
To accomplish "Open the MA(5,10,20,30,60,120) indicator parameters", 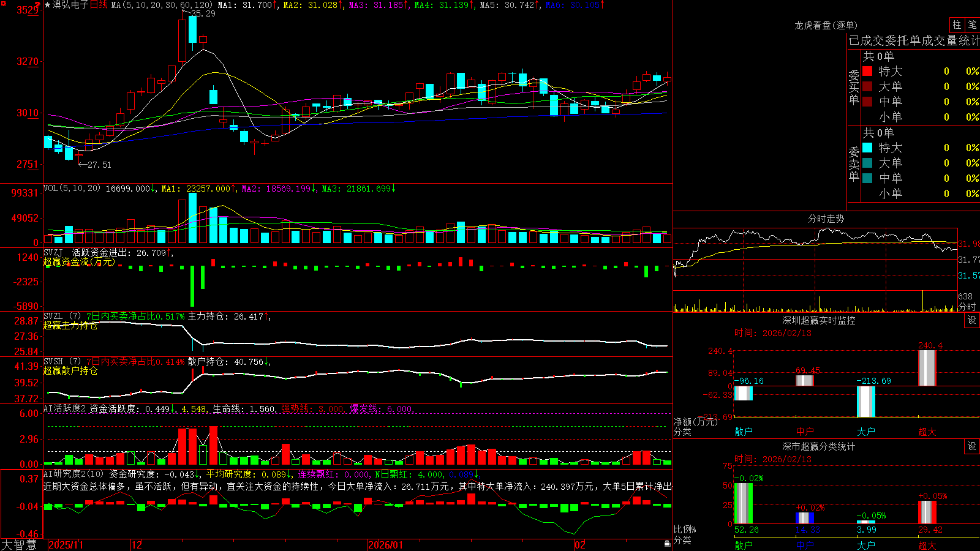I will (x=162, y=5).
